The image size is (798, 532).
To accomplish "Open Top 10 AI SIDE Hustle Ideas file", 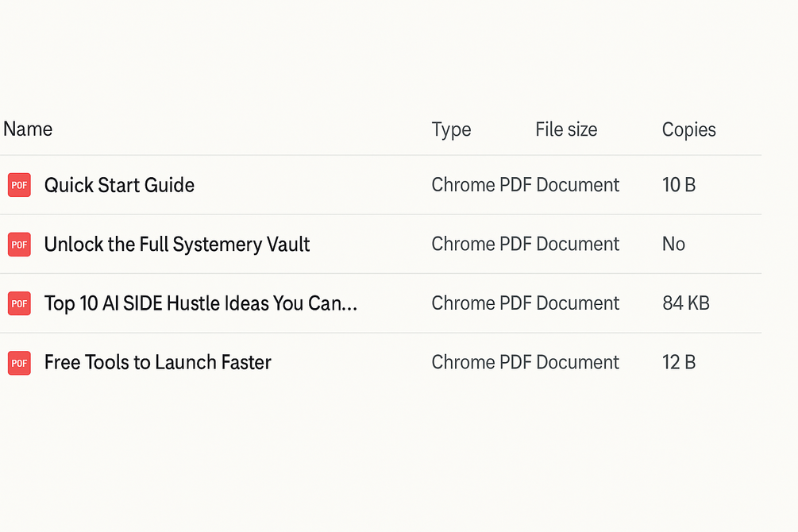I will [x=201, y=303].
